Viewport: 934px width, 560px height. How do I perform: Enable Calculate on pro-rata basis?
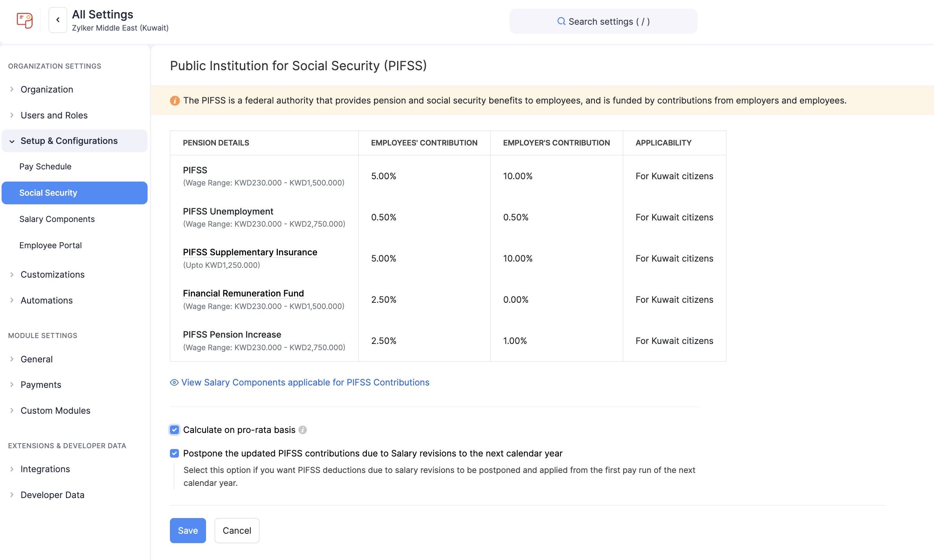174,430
